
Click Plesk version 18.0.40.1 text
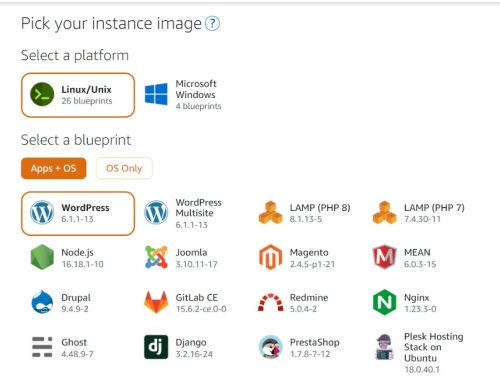422,370
